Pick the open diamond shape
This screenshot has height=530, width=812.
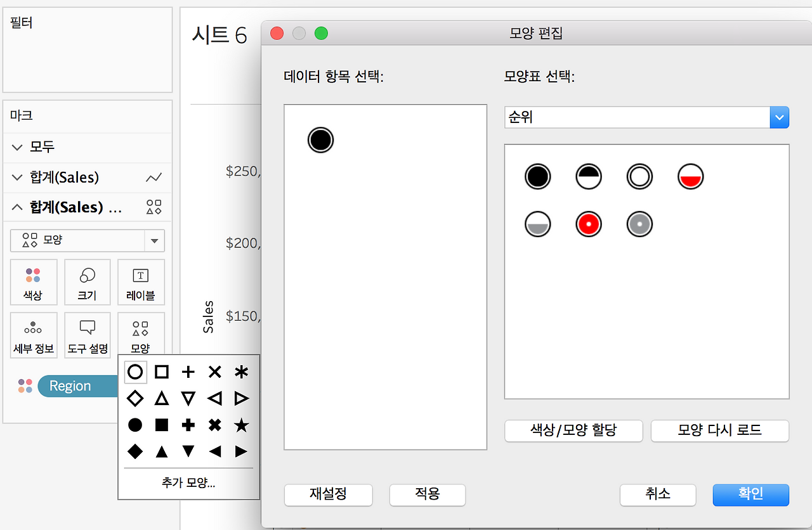click(135, 398)
